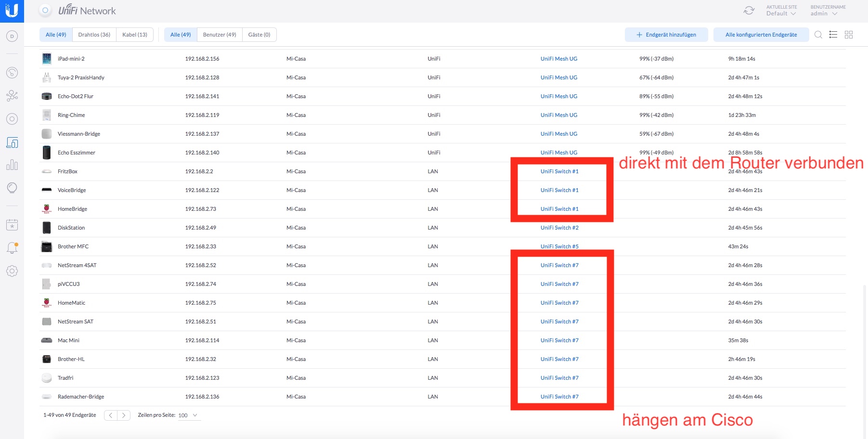Open the Dashboard gauge icon in sidebar

[x=12, y=73]
